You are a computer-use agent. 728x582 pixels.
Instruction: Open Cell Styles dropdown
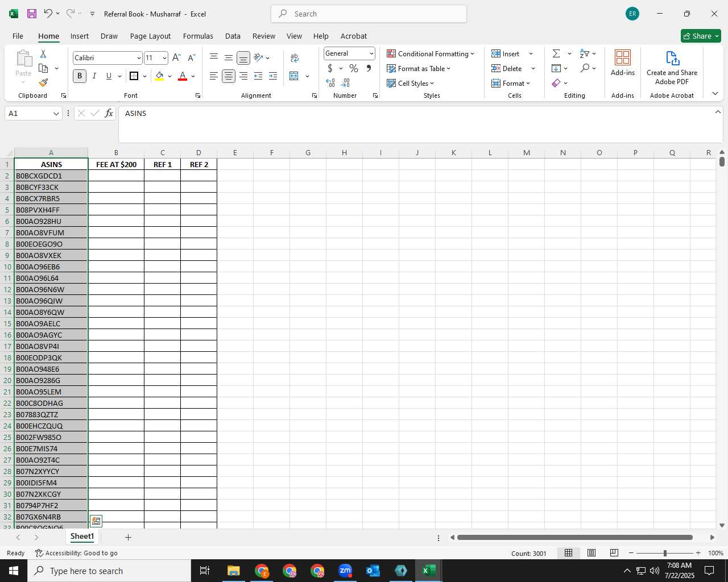[x=410, y=83]
